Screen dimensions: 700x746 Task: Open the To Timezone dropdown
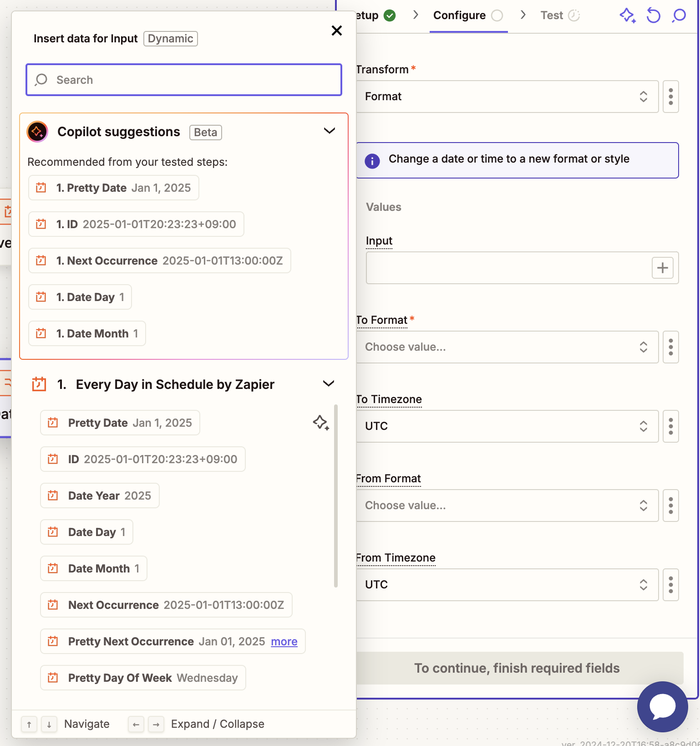tap(507, 426)
